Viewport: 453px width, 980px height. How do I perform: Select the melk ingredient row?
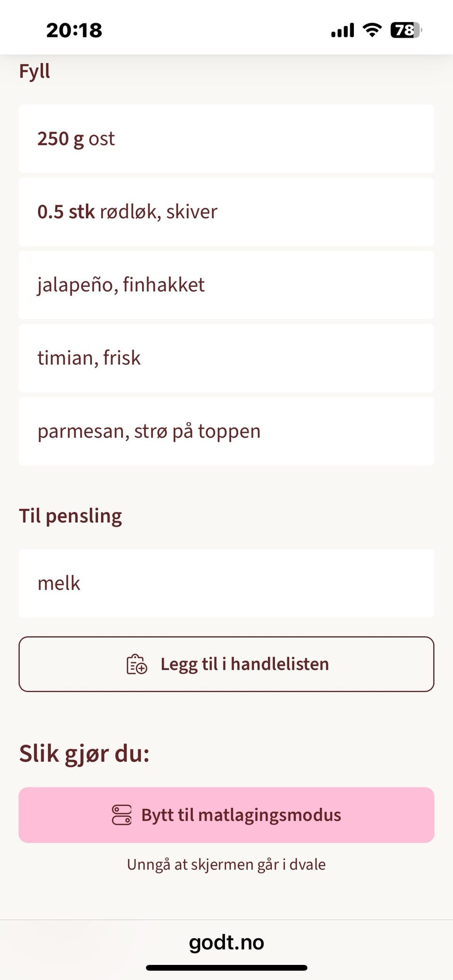(226, 583)
